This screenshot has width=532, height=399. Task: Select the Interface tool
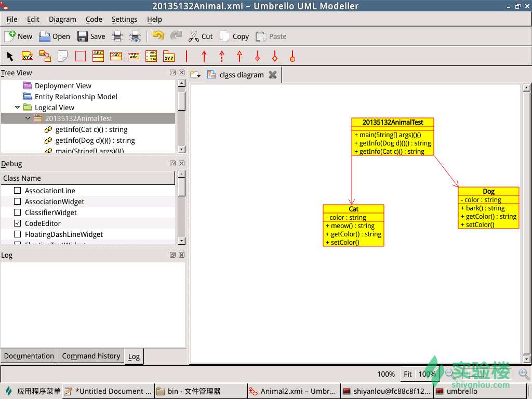[116, 56]
